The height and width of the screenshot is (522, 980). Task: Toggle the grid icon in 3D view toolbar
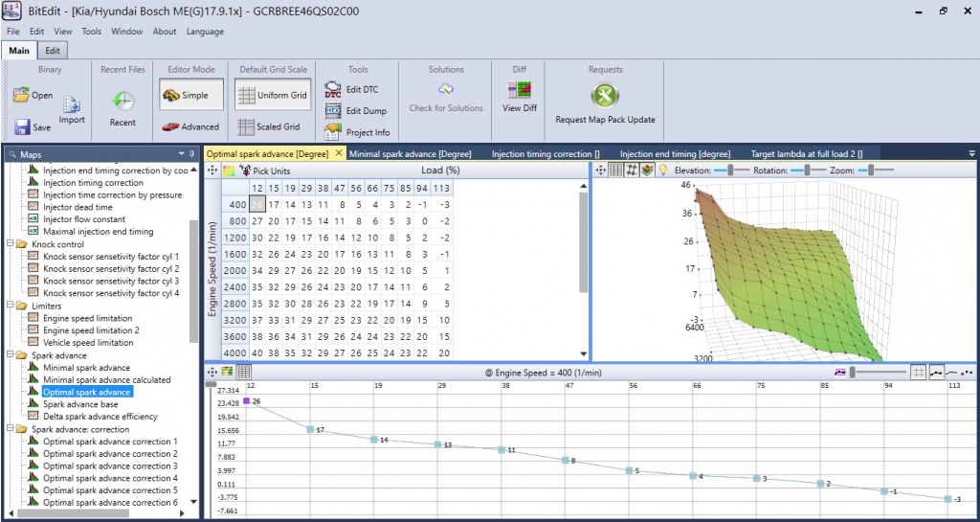point(616,170)
